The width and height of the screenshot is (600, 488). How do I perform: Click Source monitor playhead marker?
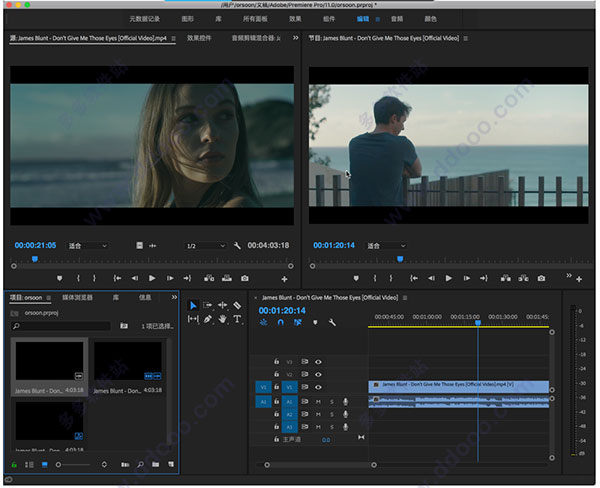coord(35,259)
